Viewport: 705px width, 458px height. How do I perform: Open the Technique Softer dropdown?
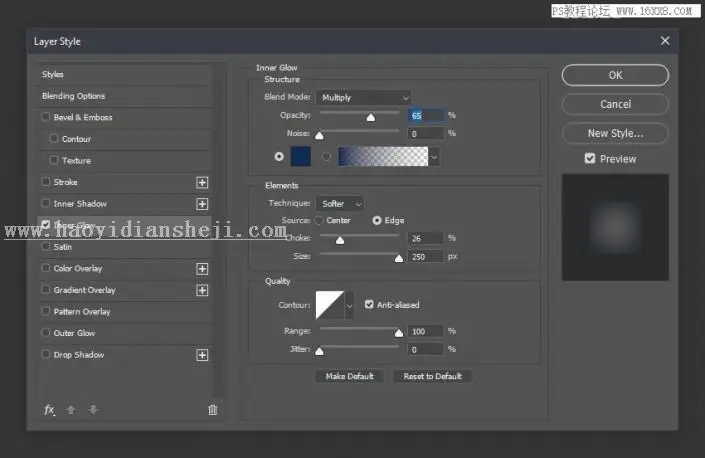(340, 204)
